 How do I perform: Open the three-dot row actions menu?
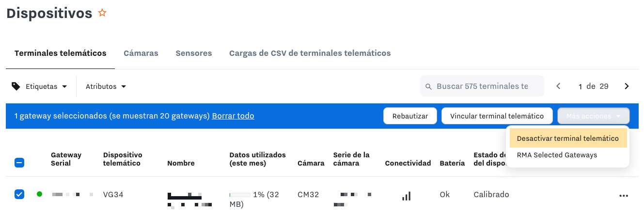point(624,196)
